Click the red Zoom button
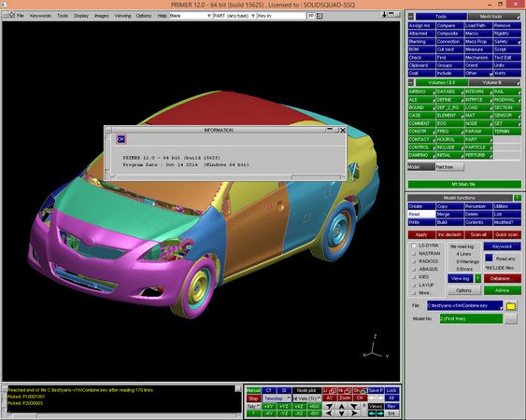The image size is (526, 420). point(345,398)
